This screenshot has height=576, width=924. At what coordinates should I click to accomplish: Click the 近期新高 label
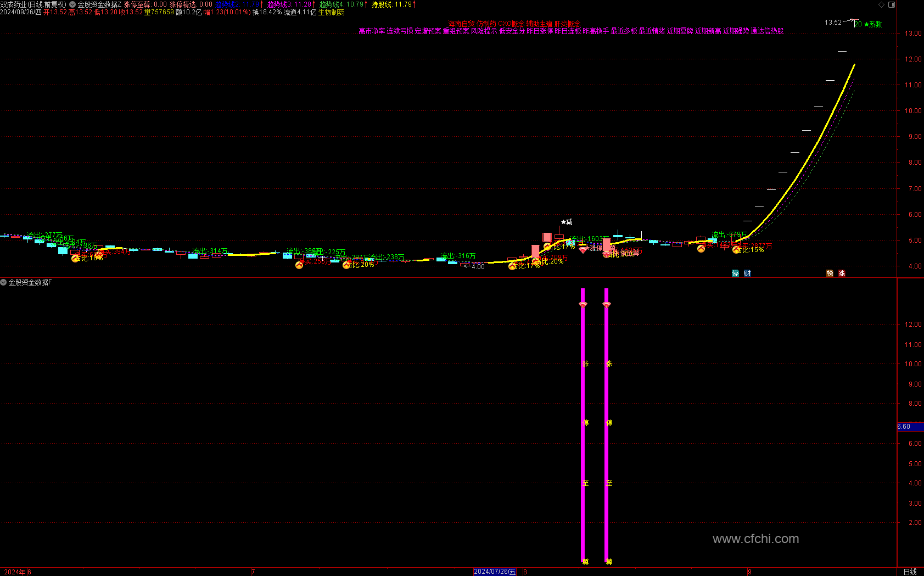click(708, 31)
